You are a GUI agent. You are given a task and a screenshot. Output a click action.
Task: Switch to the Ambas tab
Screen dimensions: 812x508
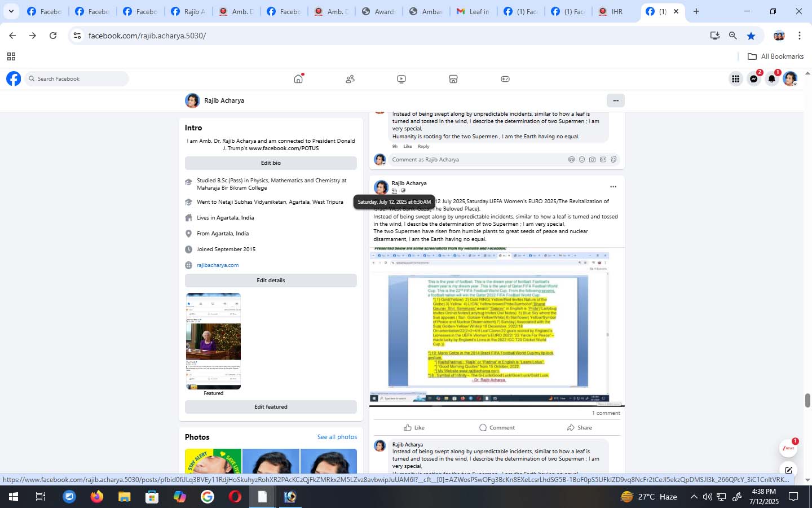click(426, 11)
